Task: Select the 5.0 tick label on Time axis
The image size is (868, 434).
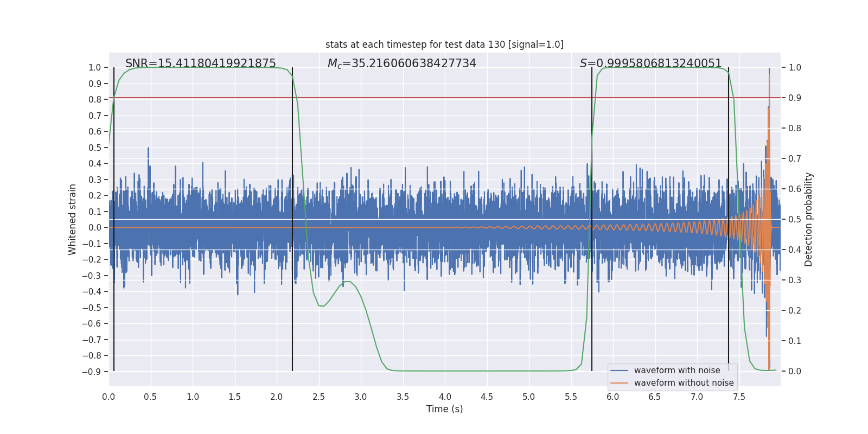Action: pyautogui.click(x=529, y=397)
